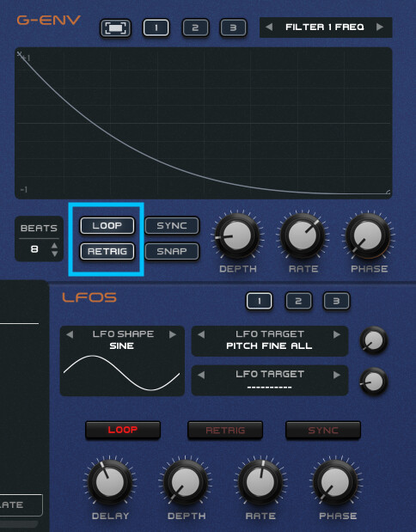Switch to G-ENV envelope 2 tab
Image resolution: width=416 pixels, height=532 pixels.
[x=195, y=28]
